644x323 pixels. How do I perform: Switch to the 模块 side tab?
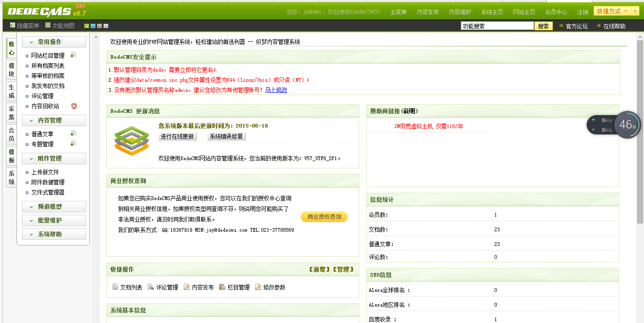click(x=11, y=70)
